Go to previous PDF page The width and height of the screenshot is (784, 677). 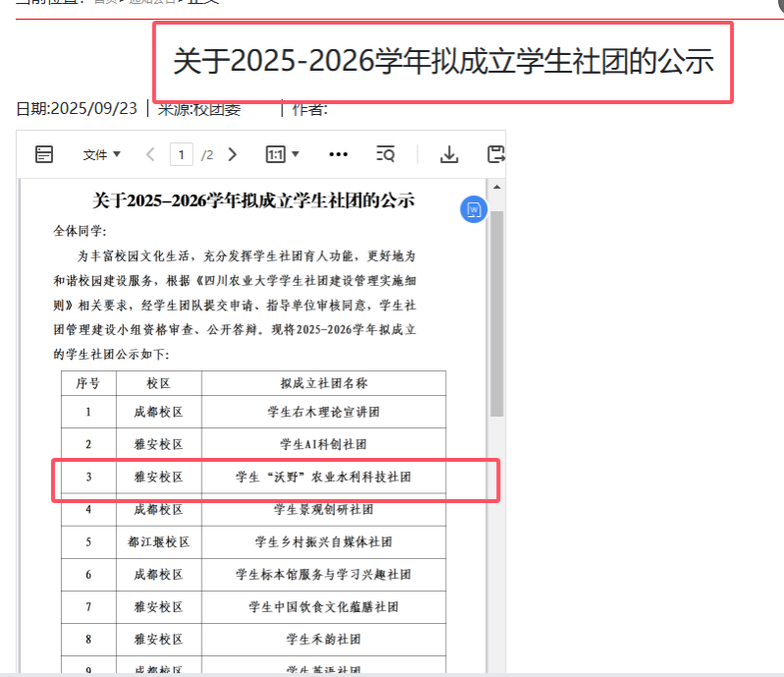150,154
